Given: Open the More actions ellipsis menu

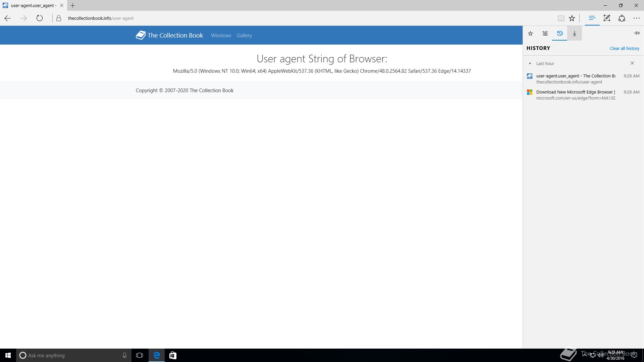Looking at the screenshot, I should click(x=637, y=18).
